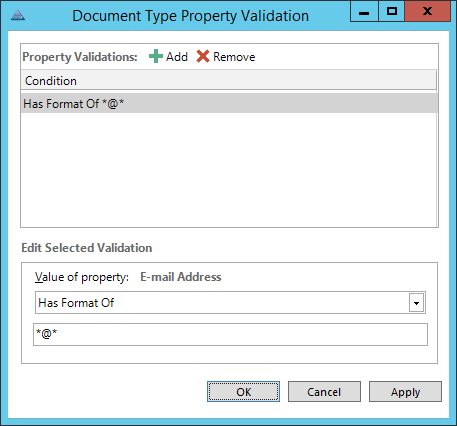Minimize the validation dialog window
Image resolution: width=457 pixels, height=426 pixels.
tap(364, 11)
